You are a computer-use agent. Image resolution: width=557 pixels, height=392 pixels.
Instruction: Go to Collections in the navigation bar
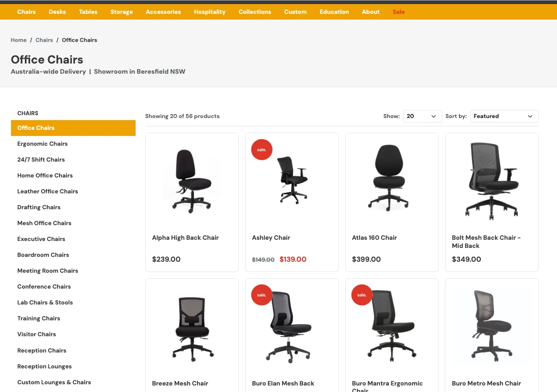click(x=255, y=12)
